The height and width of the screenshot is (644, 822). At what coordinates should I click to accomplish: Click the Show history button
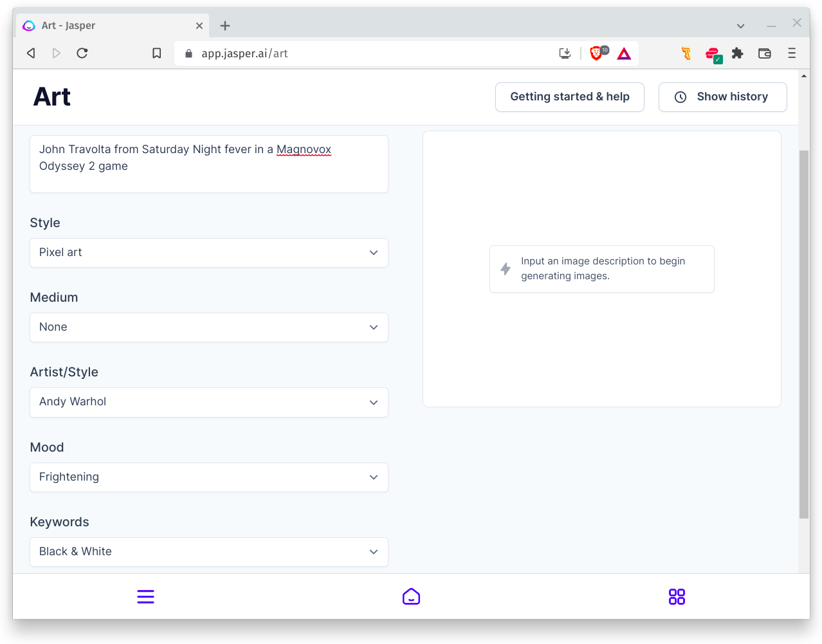(723, 97)
